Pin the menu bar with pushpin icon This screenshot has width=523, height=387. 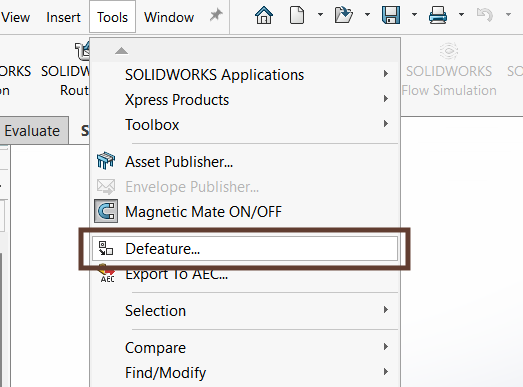216,15
